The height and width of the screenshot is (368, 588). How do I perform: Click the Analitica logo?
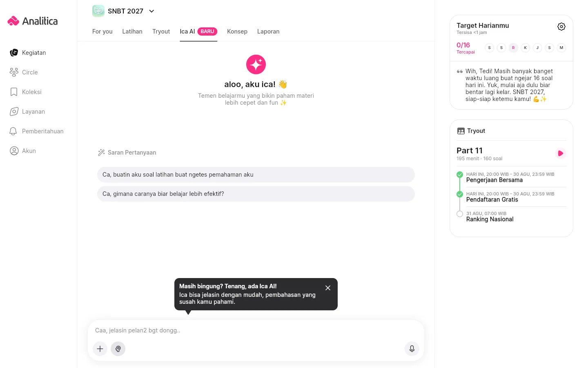33,21
